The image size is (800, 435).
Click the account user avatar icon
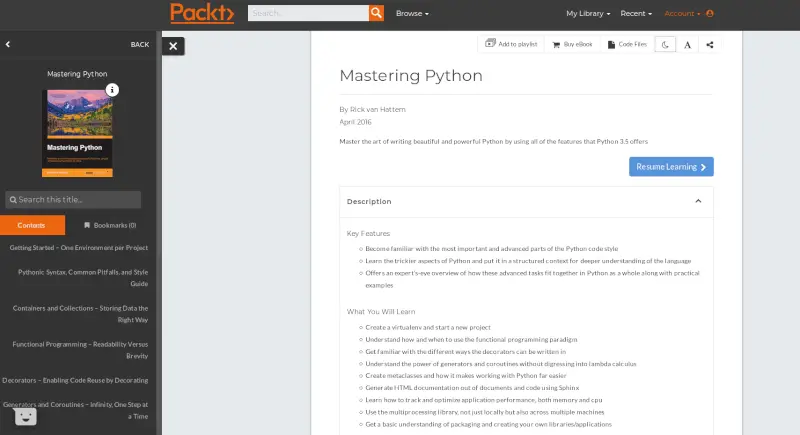point(710,14)
